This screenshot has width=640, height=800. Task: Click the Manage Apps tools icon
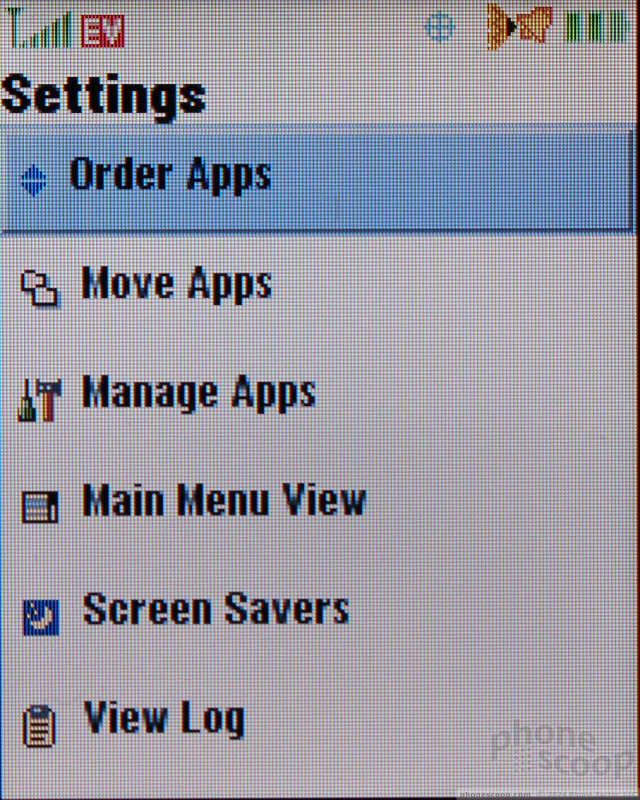pyautogui.click(x=40, y=400)
